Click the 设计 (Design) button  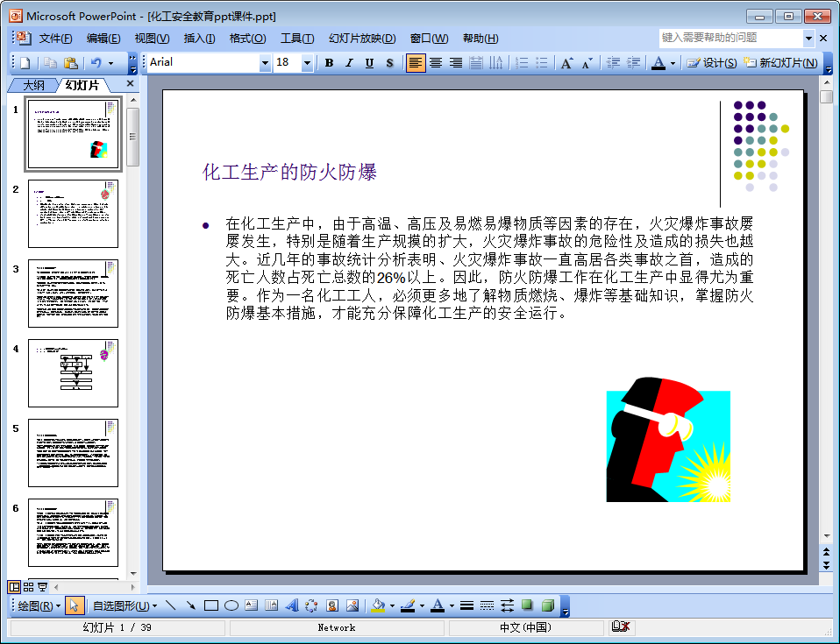pos(712,63)
